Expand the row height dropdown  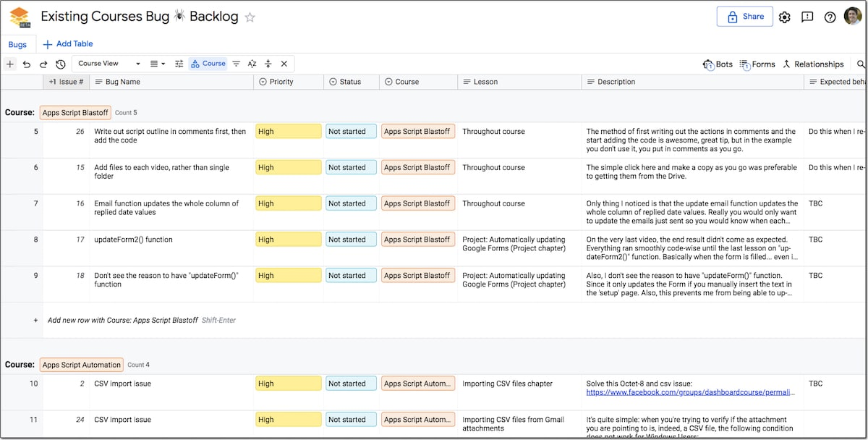(158, 64)
